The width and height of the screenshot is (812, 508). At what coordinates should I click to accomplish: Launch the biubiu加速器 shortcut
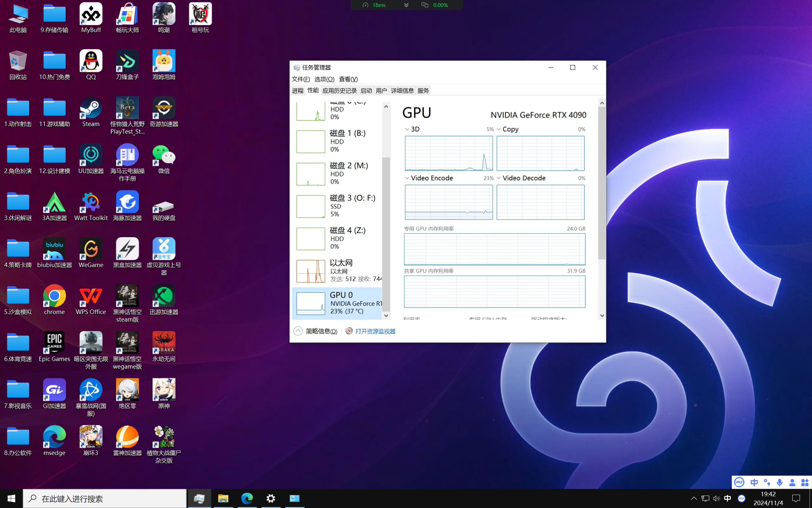tap(54, 253)
